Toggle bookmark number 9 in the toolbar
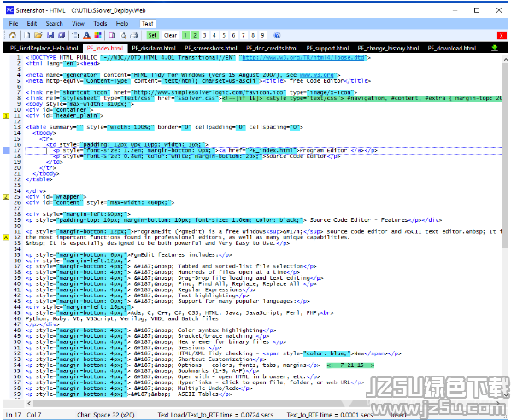The image size is (511, 420). point(262,35)
